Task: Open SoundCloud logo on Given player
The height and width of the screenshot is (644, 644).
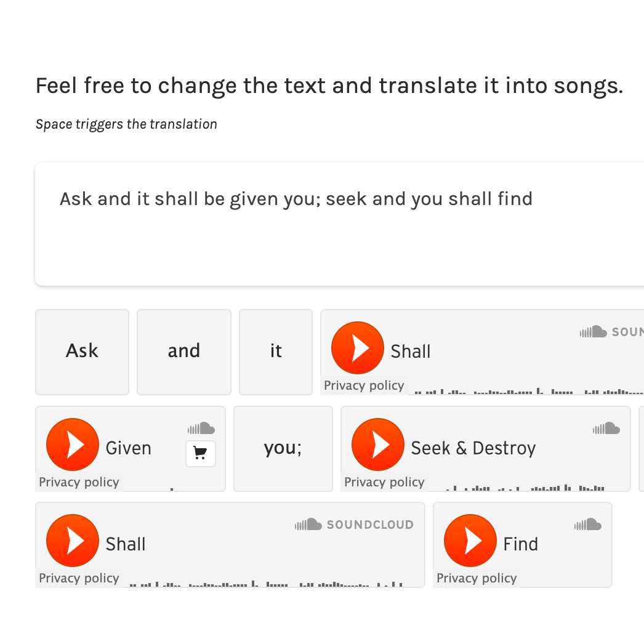Action: point(201,429)
